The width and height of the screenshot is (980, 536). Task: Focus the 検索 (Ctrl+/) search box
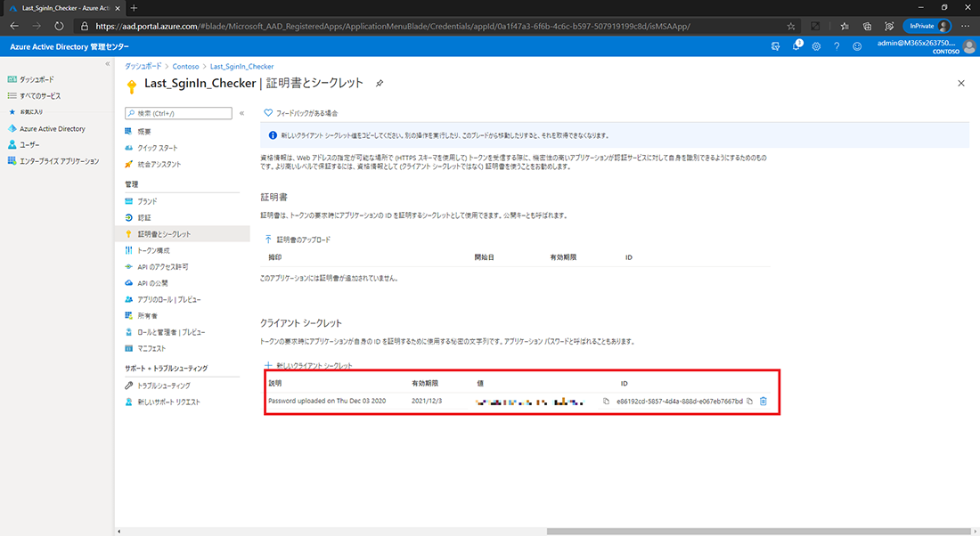click(x=178, y=113)
